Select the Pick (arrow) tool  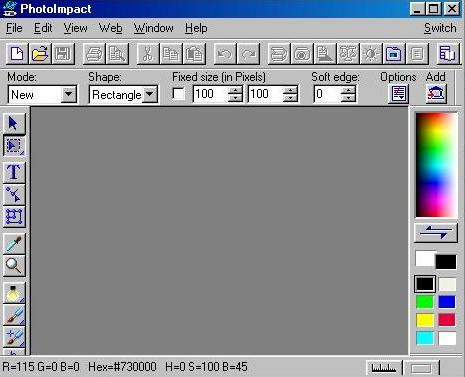click(x=14, y=123)
